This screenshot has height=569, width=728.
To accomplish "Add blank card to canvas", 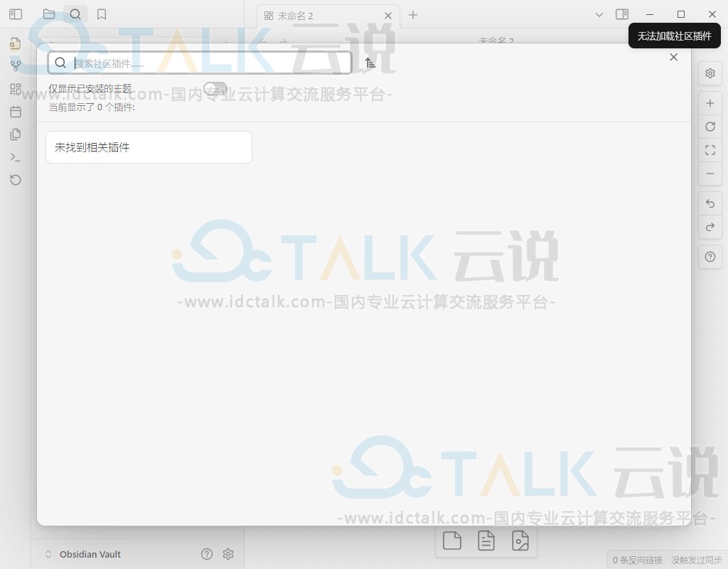I will tap(451, 541).
